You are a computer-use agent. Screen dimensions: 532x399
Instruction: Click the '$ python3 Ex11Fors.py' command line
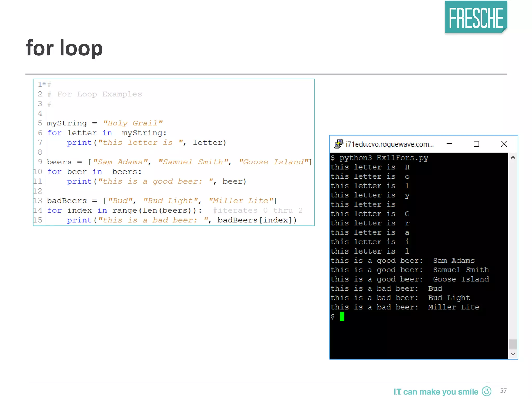379,158
